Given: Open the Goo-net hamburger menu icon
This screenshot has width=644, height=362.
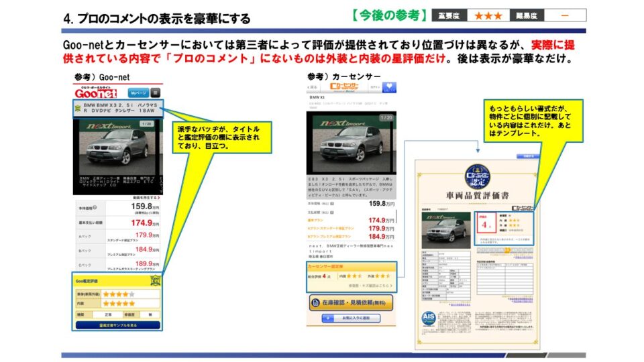Looking at the screenshot, I should pyautogui.click(x=155, y=93).
